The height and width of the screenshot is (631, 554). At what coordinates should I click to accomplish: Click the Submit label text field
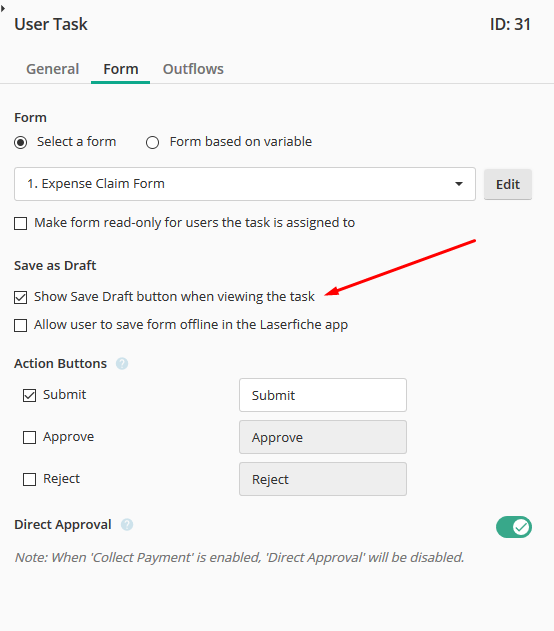click(x=323, y=395)
